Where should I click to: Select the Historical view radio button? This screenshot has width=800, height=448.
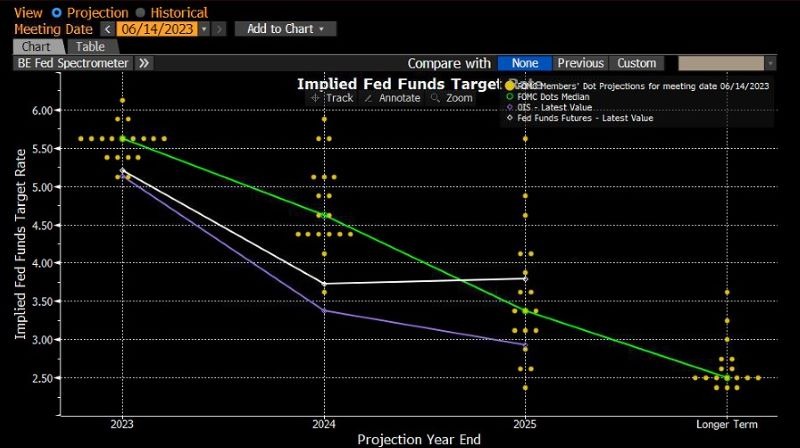tap(140, 13)
